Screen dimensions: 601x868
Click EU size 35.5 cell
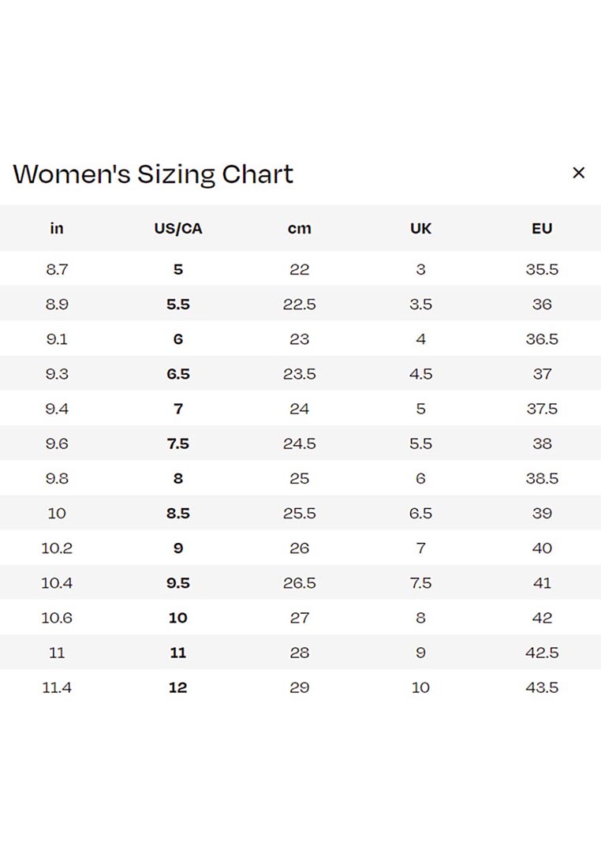[x=542, y=269]
